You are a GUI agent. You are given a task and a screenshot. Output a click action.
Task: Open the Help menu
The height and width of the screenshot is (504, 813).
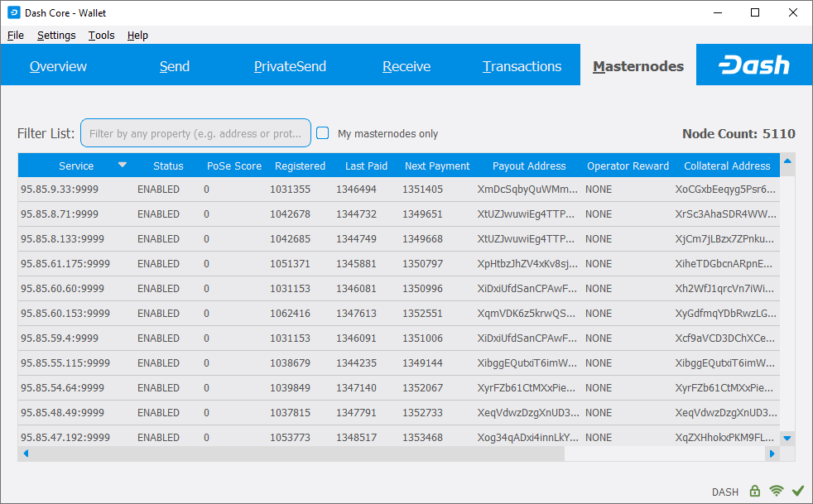[137, 36]
